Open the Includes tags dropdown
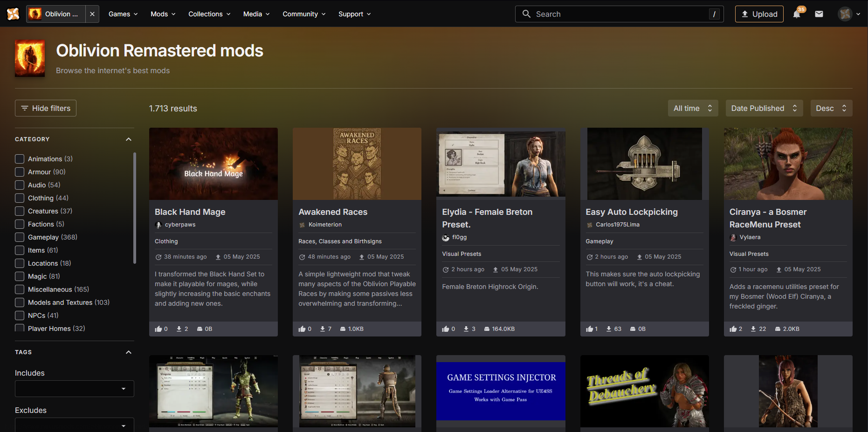The image size is (868, 432). tap(75, 389)
